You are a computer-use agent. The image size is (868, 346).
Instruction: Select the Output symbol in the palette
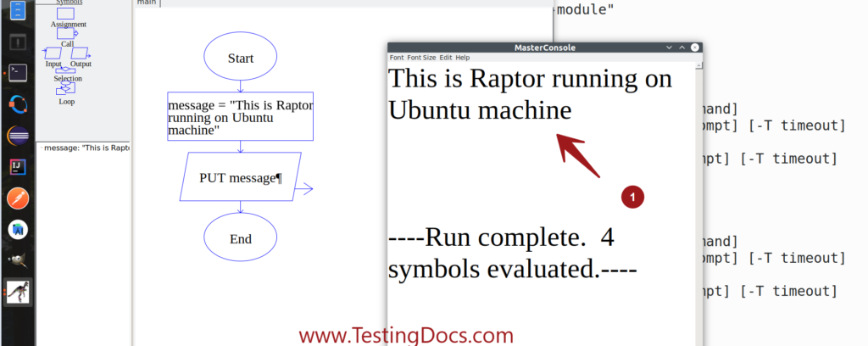pos(81,53)
